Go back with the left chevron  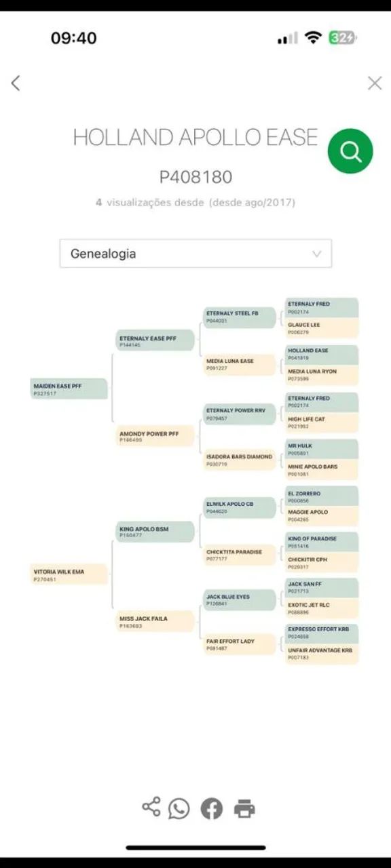[x=16, y=83]
